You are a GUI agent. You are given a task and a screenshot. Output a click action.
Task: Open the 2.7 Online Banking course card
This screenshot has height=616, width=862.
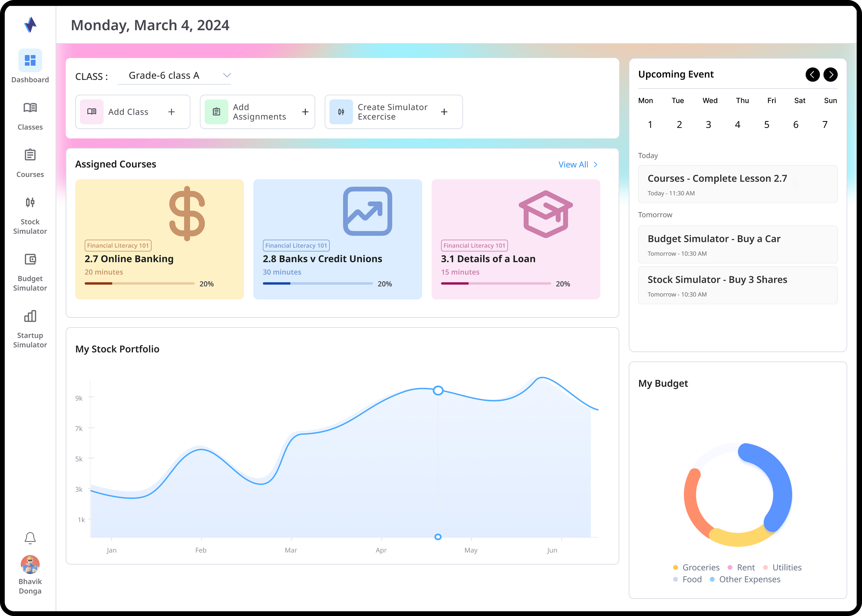(x=159, y=239)
